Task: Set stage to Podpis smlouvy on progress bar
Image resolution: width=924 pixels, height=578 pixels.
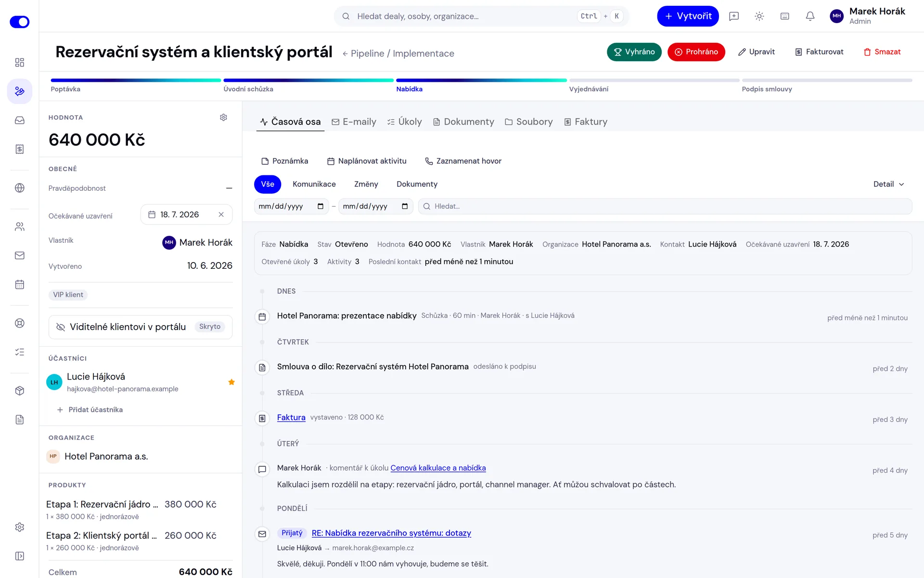Action: 827,85
